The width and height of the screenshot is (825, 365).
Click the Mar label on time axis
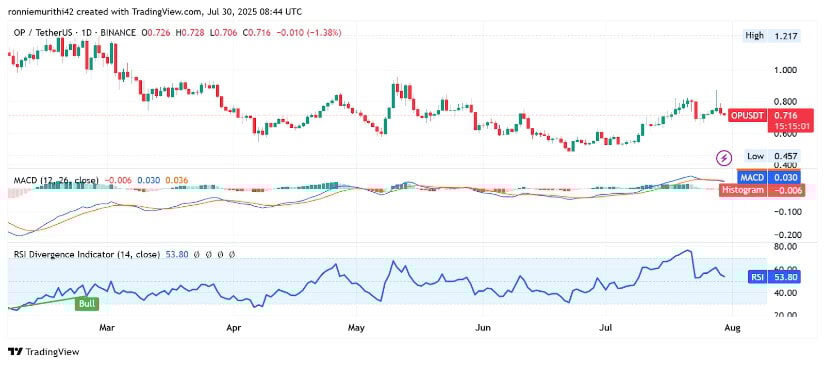coord(107,328)
